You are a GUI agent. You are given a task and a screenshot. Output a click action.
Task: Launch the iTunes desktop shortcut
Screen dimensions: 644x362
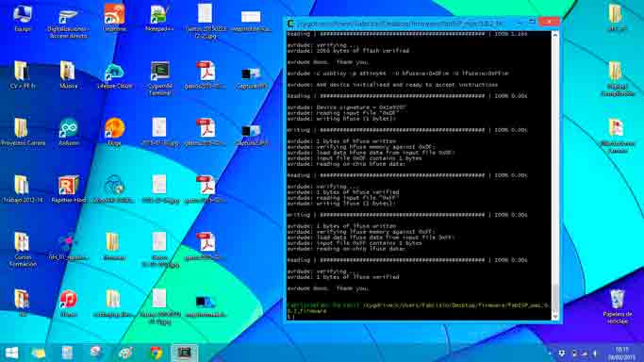(x=69, y=304)
